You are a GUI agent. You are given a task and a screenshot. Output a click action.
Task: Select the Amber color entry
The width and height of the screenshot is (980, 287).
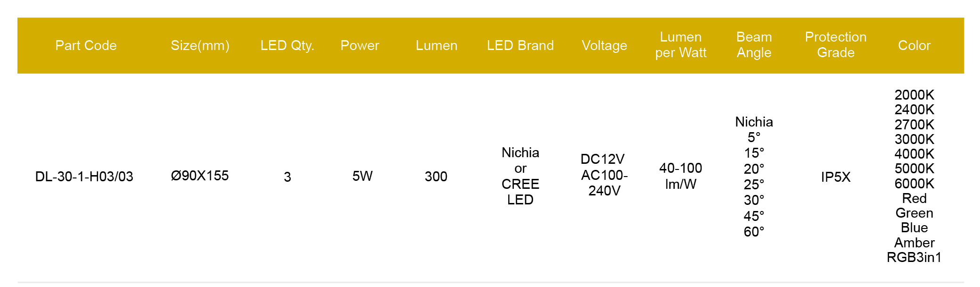914,243
